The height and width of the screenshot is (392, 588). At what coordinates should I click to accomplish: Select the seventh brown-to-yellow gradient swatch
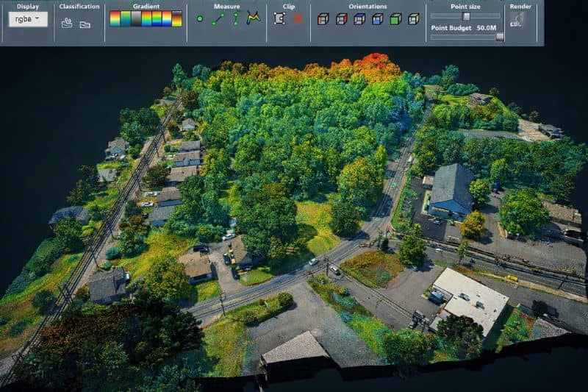(x=176, y=19)
